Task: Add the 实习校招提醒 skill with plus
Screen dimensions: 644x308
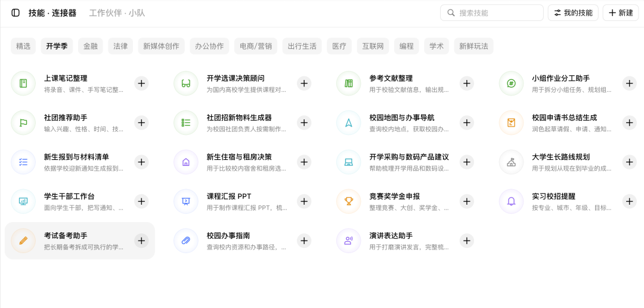Action: click(x=629, y=202)
